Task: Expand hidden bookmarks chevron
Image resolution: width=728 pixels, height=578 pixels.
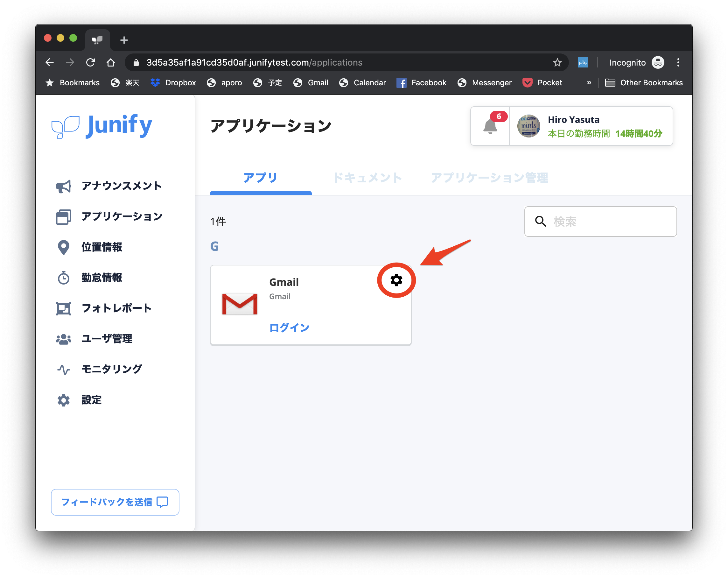Action: point(589,83)
